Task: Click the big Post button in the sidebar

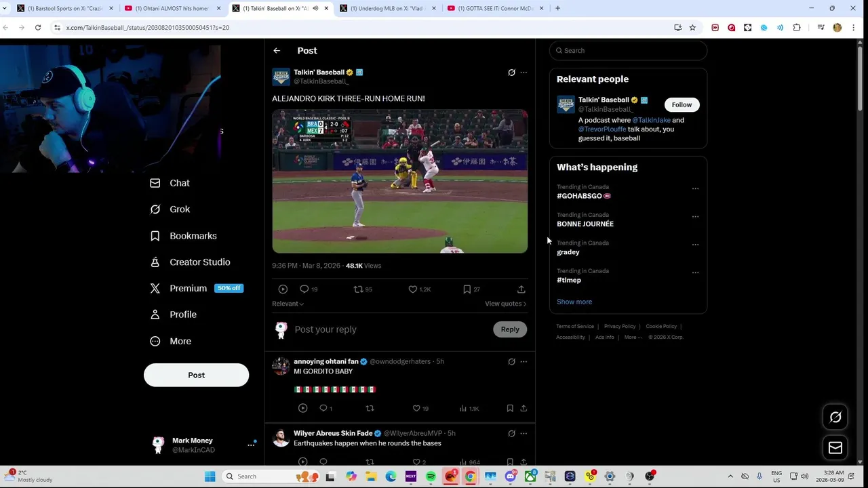Action: coord(196,375)
